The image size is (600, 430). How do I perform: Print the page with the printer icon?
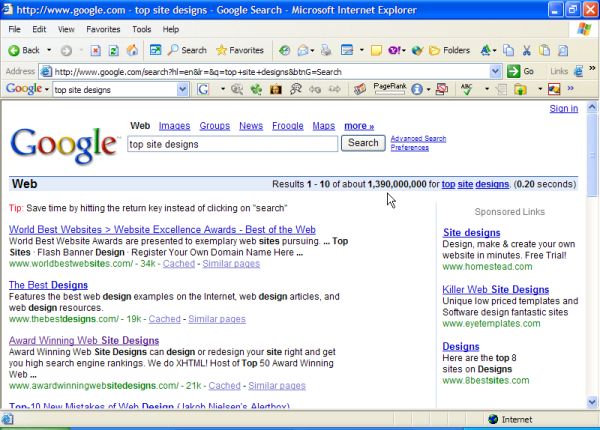coord(326,50)
